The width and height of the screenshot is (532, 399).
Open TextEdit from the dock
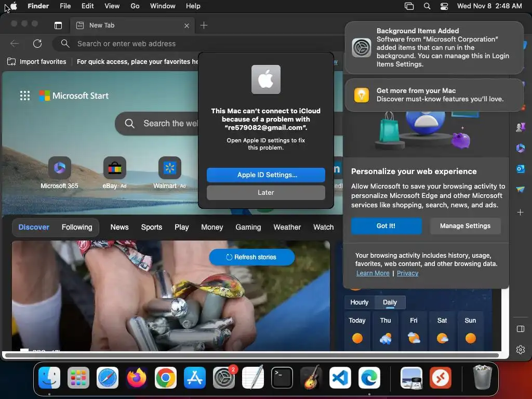[253, 378]
